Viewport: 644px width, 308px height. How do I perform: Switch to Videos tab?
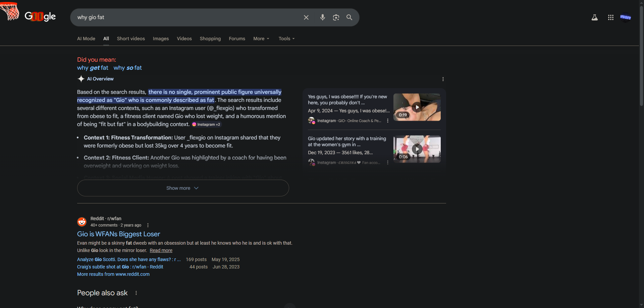click(x=184, y=39)
